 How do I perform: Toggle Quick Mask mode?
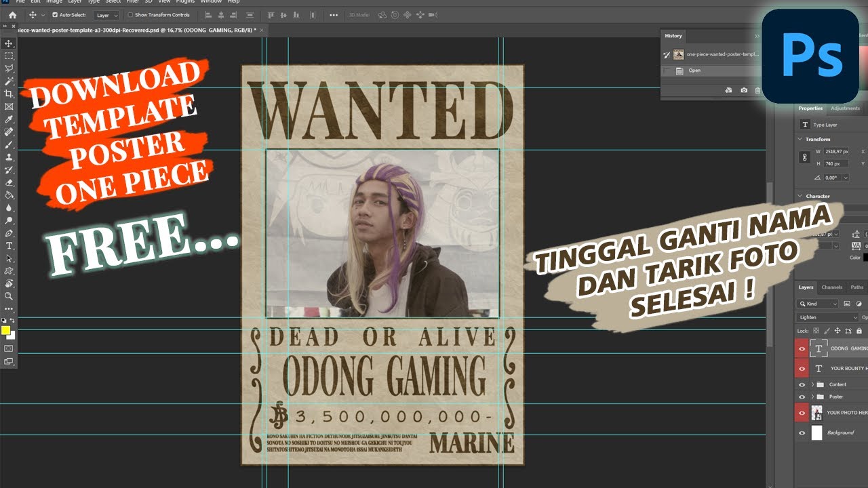coord(9,348)
